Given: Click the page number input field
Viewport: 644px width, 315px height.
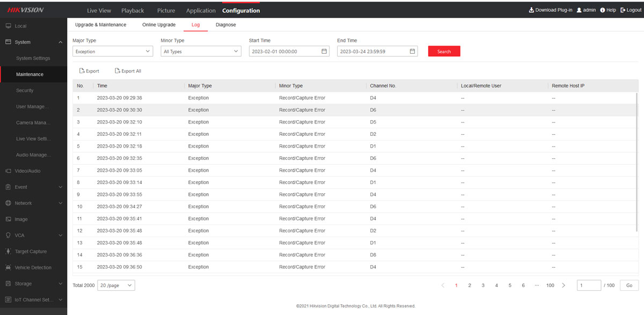Looking at the screenshot, I should pos(588,285).
